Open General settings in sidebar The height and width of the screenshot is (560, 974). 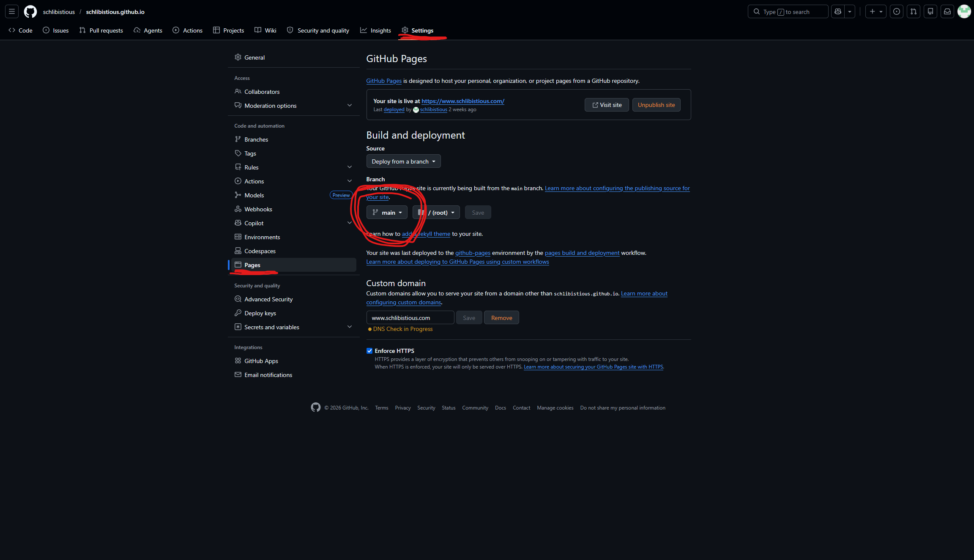pyautogui.click(x=294, y=57)
